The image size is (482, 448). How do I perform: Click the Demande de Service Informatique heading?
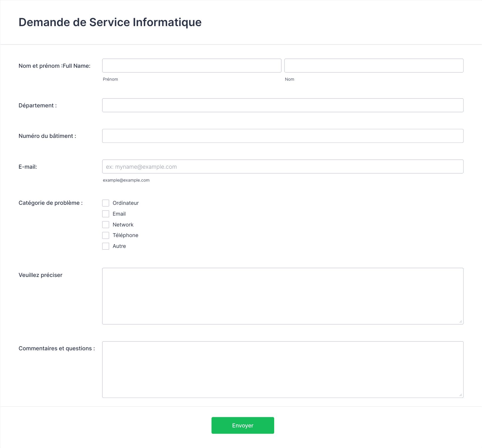click(110, 22)
